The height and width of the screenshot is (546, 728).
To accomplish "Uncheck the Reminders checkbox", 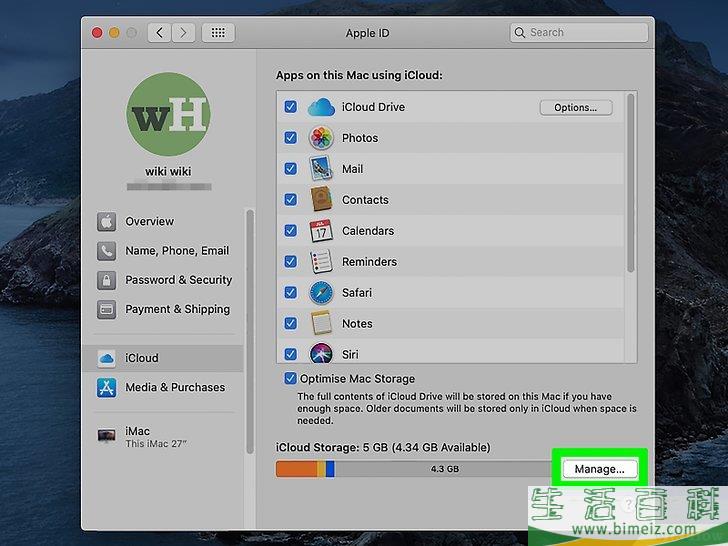I will (x=291, y=261).
